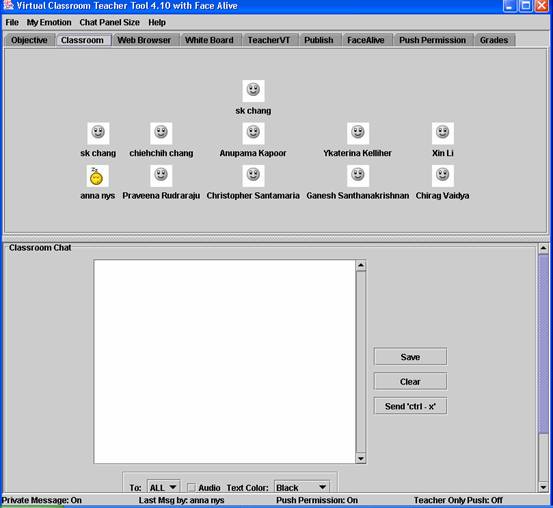Expand the Text Color Black dropdown
This screenshot has width=553, height=508.
click(302, 487)
